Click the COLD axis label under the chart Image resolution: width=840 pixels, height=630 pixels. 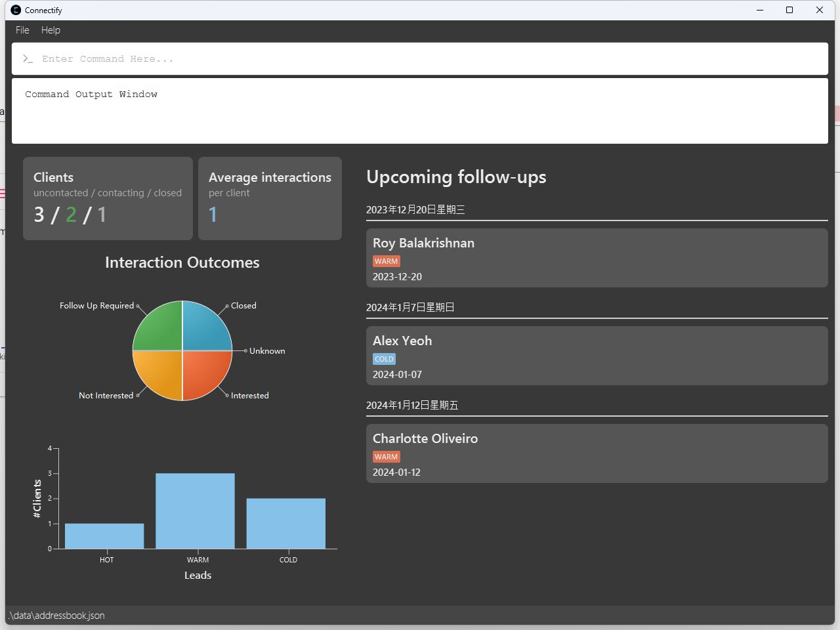(x=288, y=560)
